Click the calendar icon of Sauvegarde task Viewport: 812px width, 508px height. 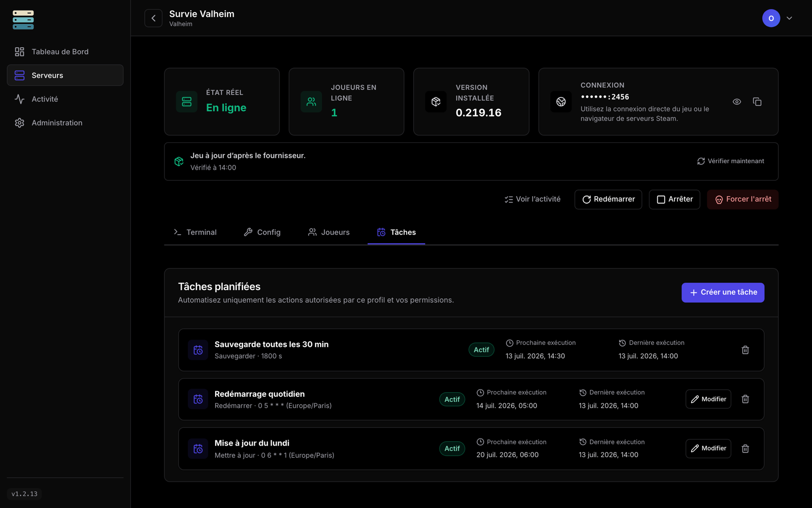198,350
